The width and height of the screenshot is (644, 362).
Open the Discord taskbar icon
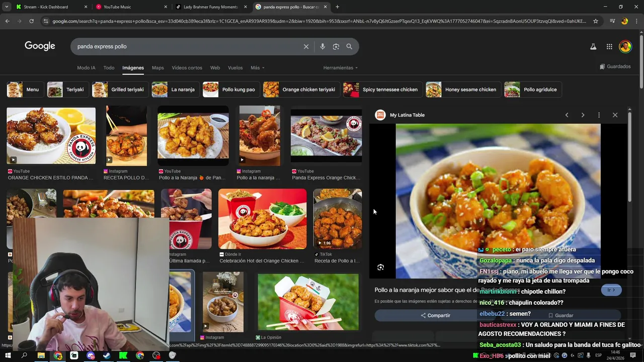pyautogui.click(x=91, y=355)
